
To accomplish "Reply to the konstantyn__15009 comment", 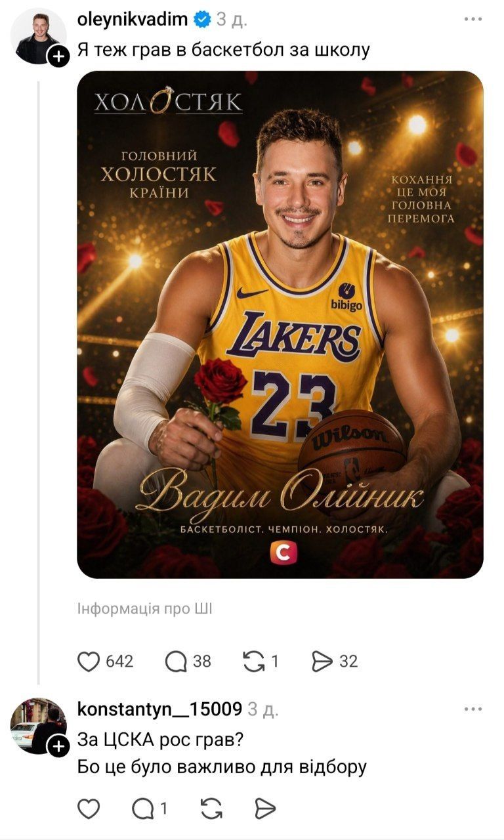I will [142, 809].
